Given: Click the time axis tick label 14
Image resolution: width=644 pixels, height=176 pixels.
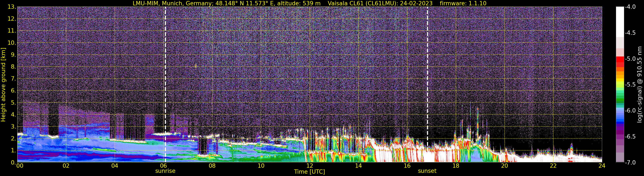Looking at the screenshot, I should 358,166.
